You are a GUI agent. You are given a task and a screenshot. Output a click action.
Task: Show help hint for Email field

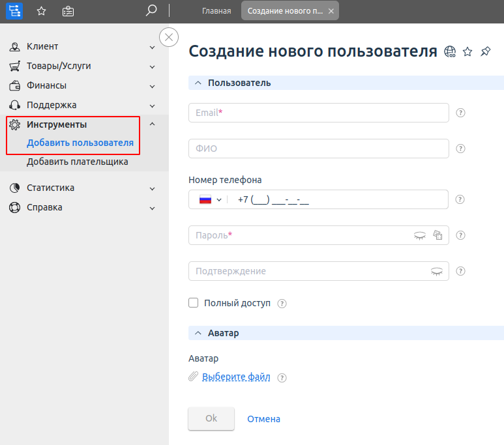[x=460, y=113]
